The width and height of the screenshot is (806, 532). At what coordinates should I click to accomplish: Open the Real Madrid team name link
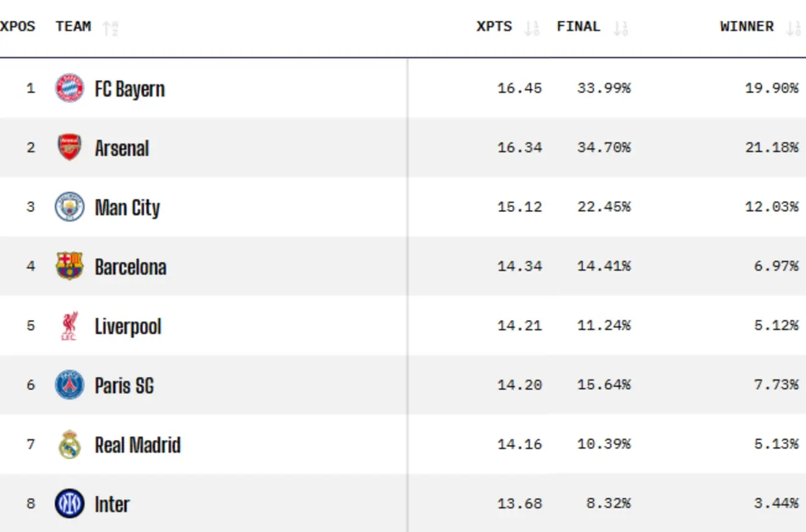click(x=138, y=445)
